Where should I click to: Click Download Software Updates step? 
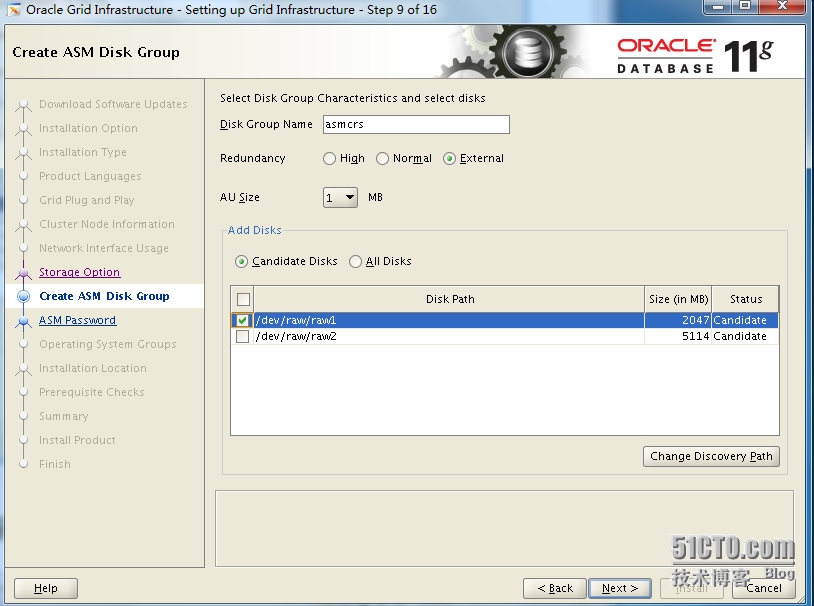(113, 104)
